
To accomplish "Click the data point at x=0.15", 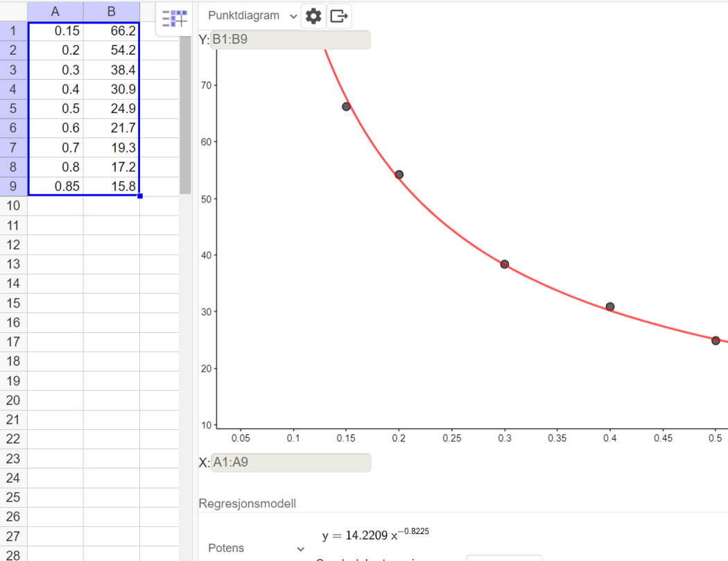I will point(346,106).
